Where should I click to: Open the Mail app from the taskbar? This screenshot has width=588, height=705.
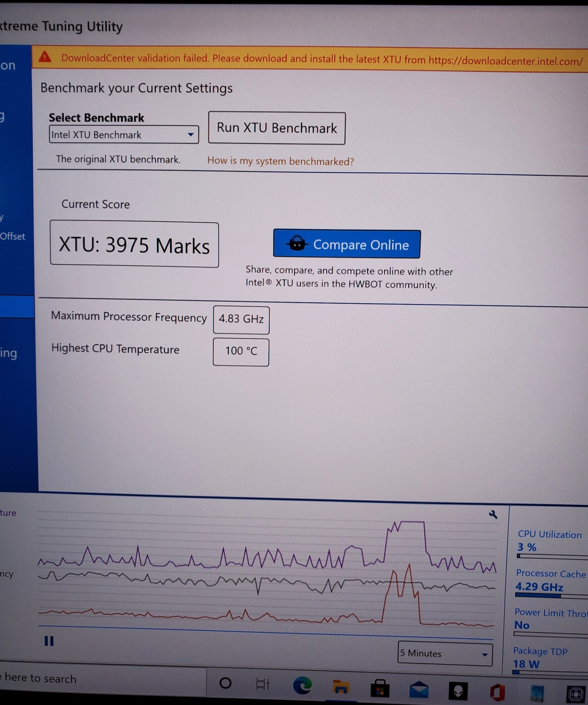coord(419,689)
